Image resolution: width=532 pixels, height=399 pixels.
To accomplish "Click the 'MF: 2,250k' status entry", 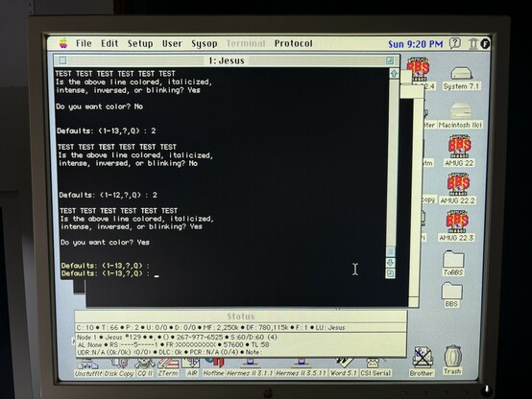I will (221, 327).
